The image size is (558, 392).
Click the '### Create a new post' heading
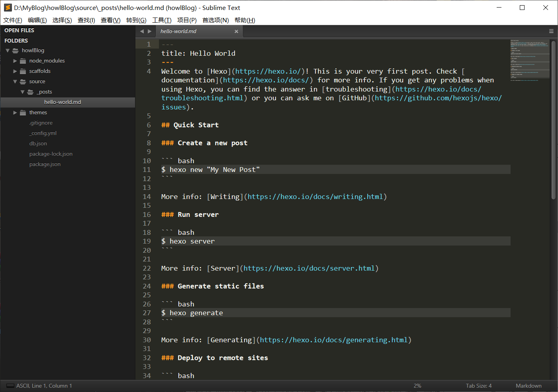tap(204, 143)
